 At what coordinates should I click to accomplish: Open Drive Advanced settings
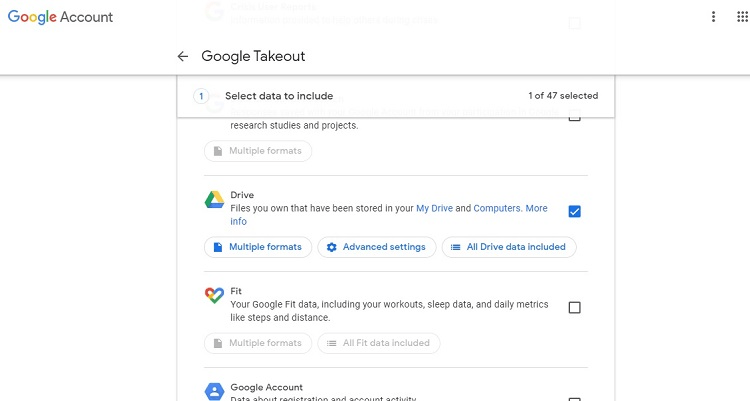click(x=377, y=247)
